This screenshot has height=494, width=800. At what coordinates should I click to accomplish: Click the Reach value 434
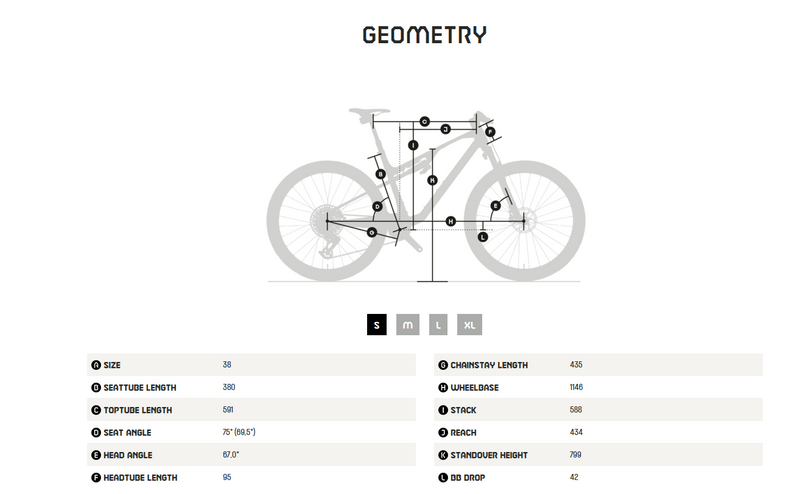pos(576,433)
